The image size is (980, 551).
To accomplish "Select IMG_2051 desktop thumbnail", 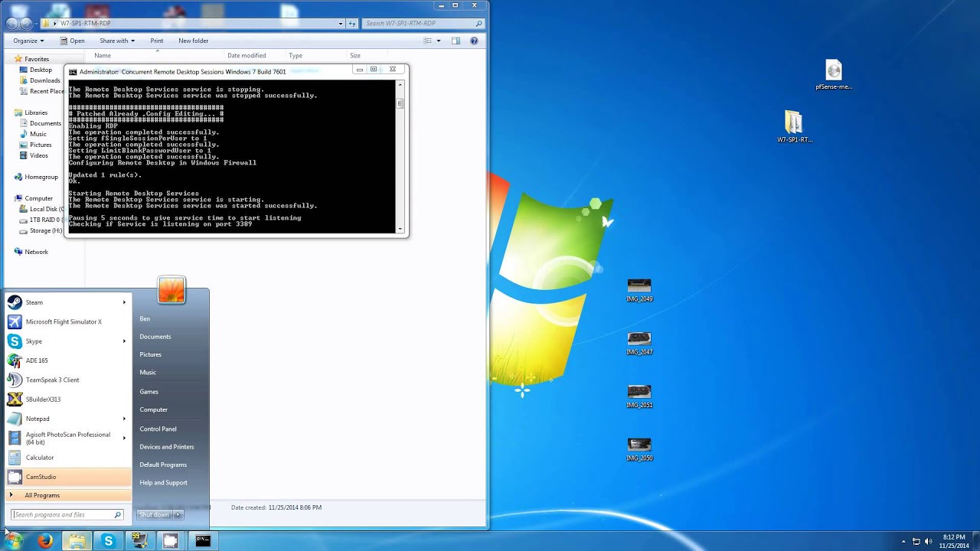I will click(639, 396).
